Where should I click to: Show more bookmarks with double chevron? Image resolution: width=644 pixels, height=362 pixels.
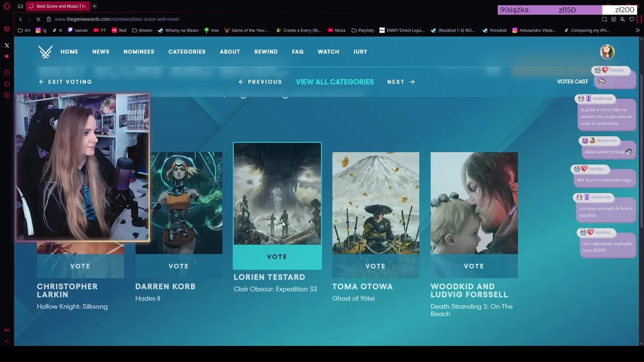(637, 30)
